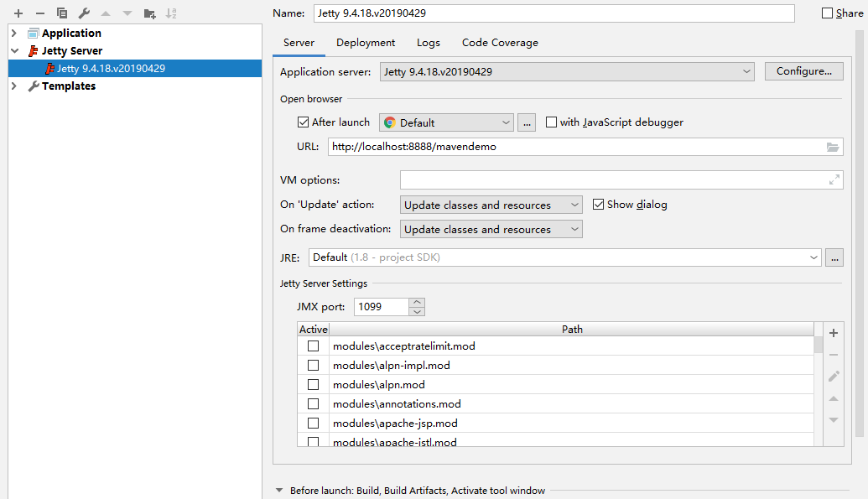Activate the modules\acceptratelimit.mod checkbox
The height and width of the screenshot is (499, 868).
coord(313,346)
